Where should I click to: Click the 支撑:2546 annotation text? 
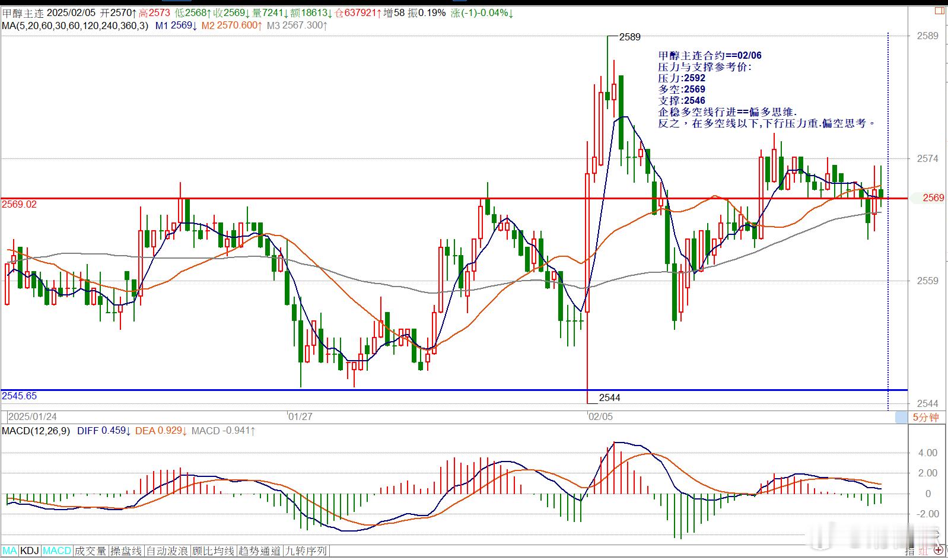point(682,100)
